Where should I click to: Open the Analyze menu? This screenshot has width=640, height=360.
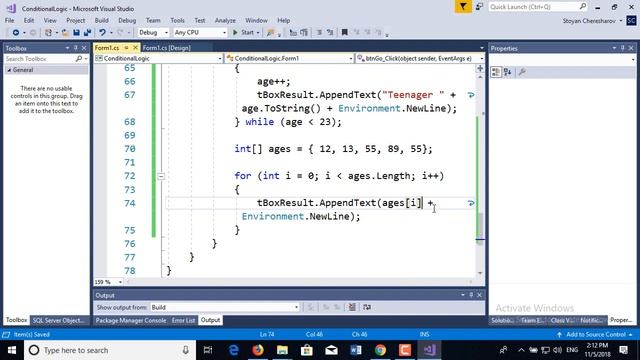225,20
